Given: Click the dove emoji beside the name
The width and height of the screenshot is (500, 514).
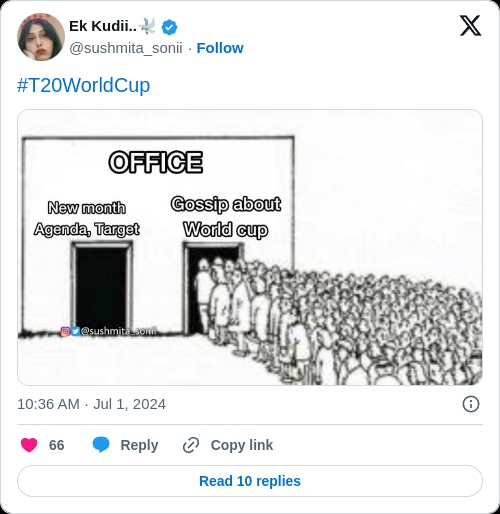Looking at the screenshot, I should coord(147,26).
